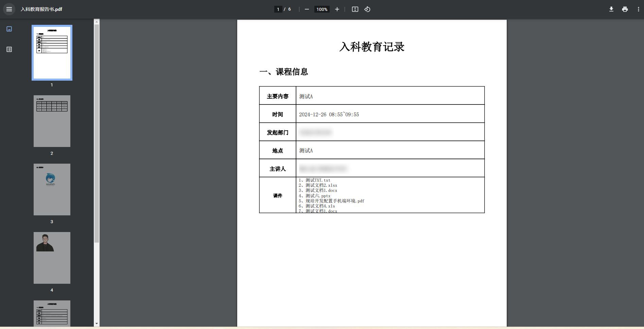
Task: Select page 2 thumbnail
Action: (52, 121)
